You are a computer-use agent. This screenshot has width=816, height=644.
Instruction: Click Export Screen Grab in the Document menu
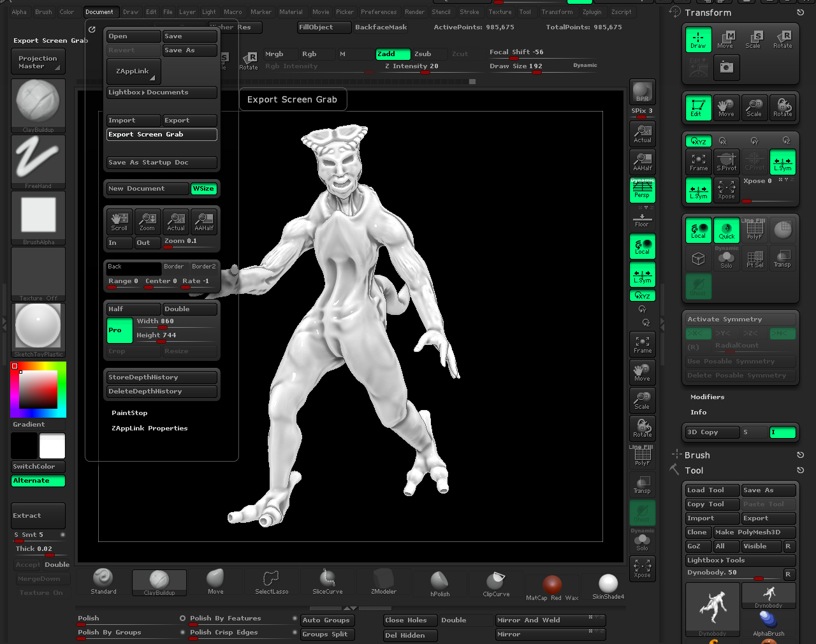pyautogui.click(x=161, y=134)
